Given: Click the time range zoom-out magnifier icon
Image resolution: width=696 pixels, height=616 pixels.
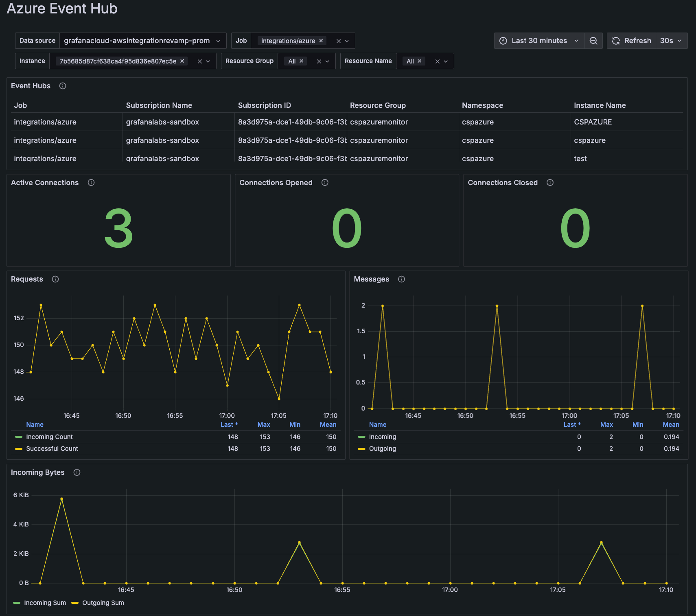Looking at the screenshot, I should coord(593,41).
